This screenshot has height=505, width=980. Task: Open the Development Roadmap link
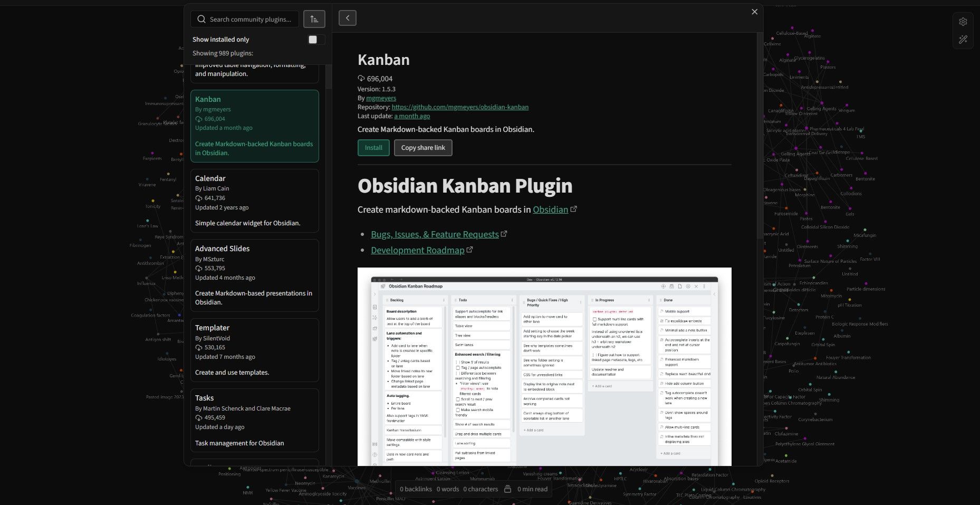click(x=417, y=250)
